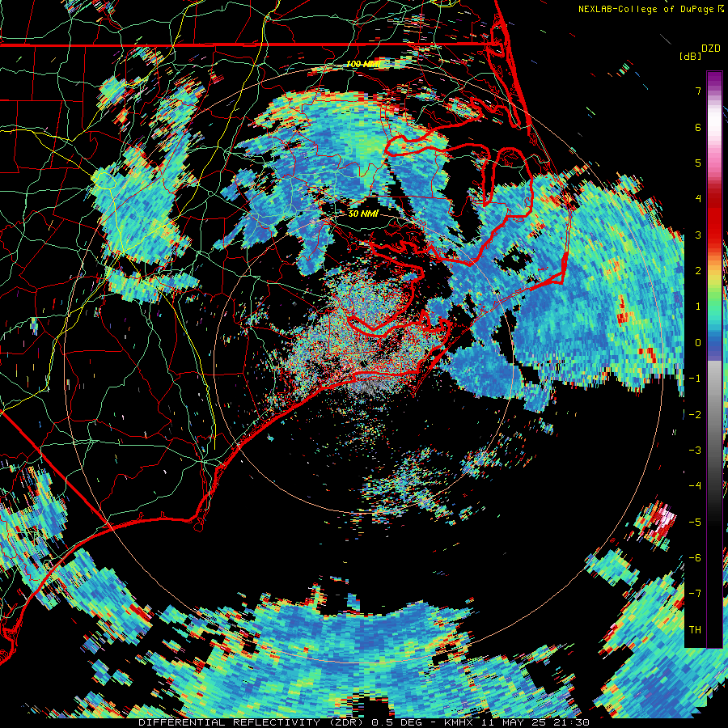The height and width of the screenshot is (728, 728).
Task: Select the -3 dB tick label
Action: click(695, 451)
